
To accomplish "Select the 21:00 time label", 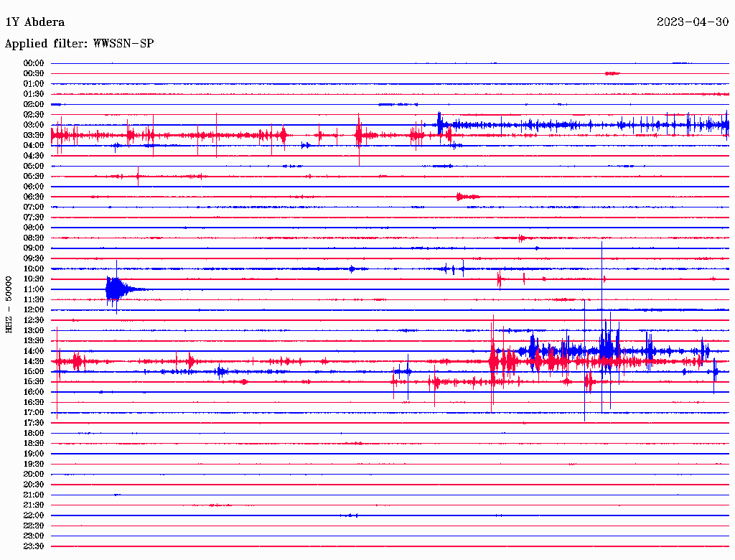I will (x=34, y=495).
